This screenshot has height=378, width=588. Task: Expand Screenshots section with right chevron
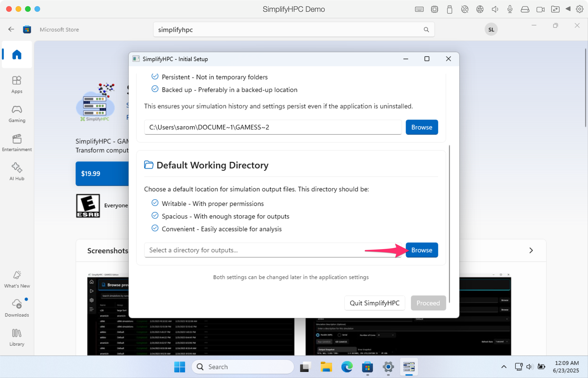click(531, 250)
